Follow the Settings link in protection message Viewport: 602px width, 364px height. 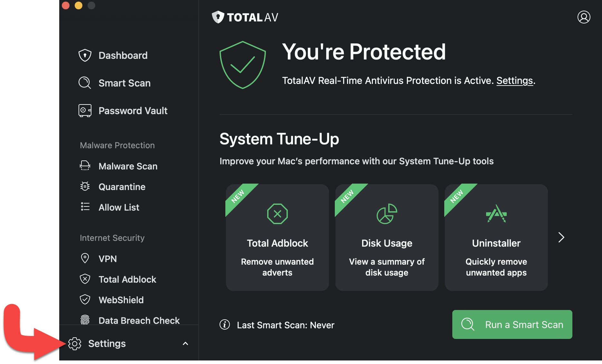tap(514, 80)
